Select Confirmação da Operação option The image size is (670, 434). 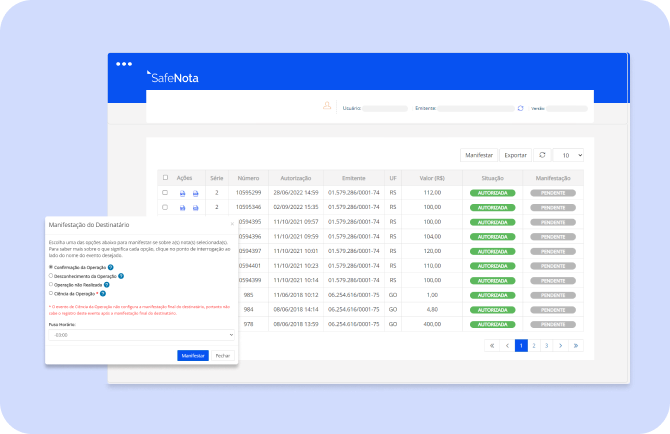point(51,267)
